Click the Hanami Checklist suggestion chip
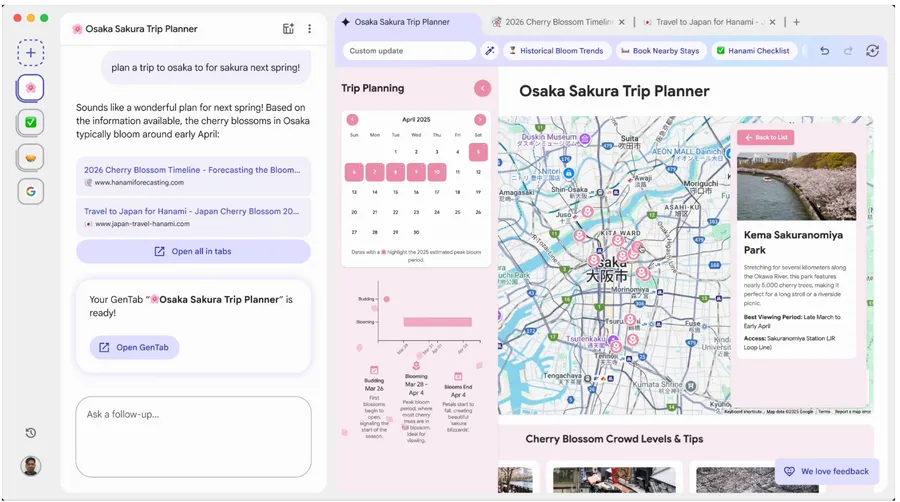 (x=753, y=50)
